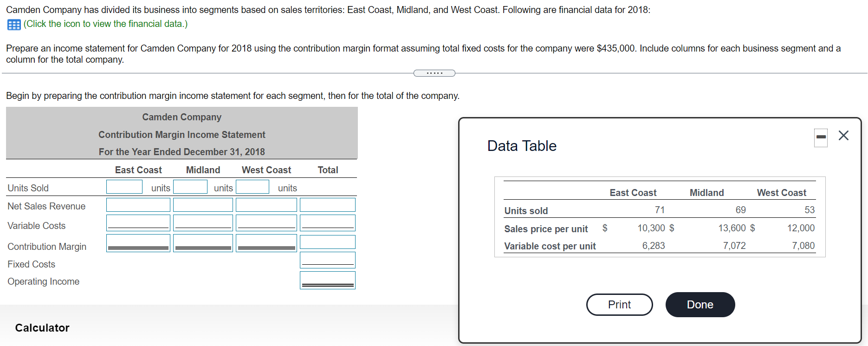Click West Coast units sold value 53
Viewport: 868px width, 346px height.
tap(810, 210)
